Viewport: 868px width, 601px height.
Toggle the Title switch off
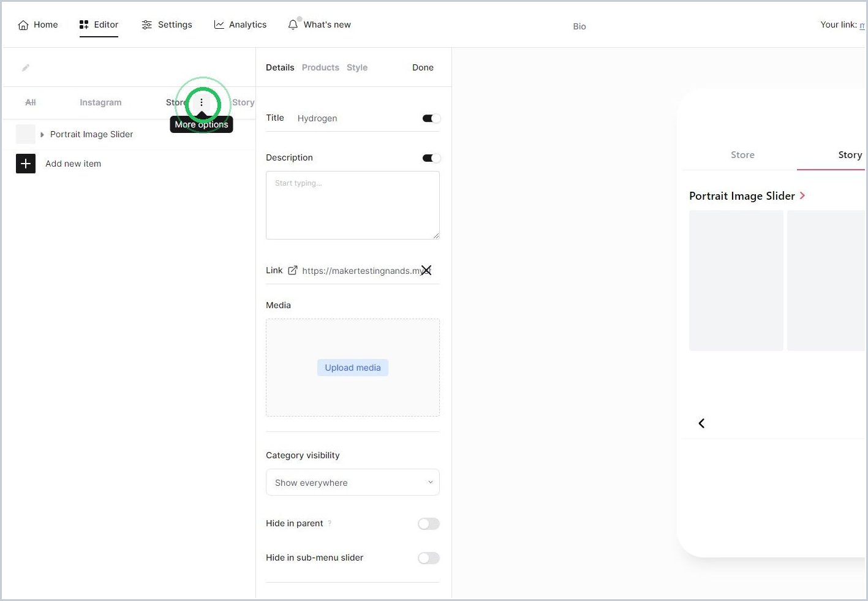point(431,118)
